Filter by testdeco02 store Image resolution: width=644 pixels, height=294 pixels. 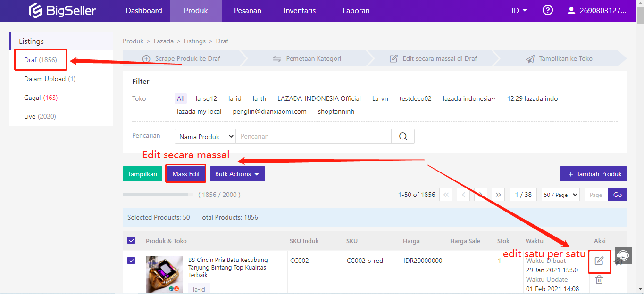point(415,98)
